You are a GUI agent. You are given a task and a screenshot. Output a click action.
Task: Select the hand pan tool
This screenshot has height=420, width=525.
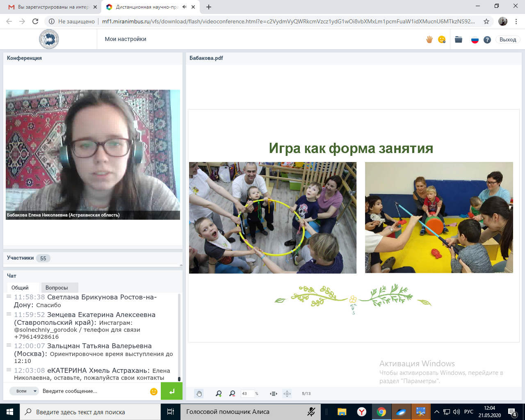pyautogui.click(x=199, y=393)
